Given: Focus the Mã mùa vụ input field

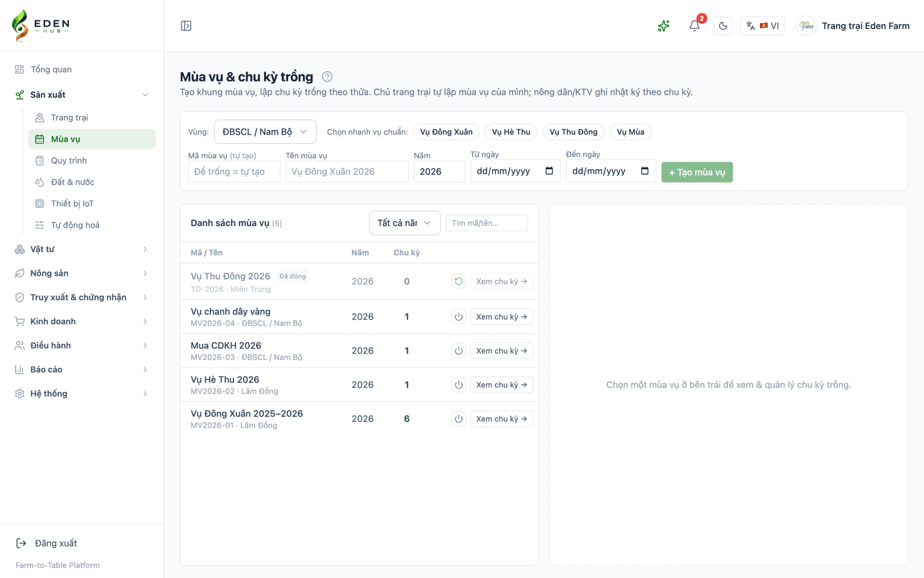Looking at the screenshot, I should [x=234, y=172].
